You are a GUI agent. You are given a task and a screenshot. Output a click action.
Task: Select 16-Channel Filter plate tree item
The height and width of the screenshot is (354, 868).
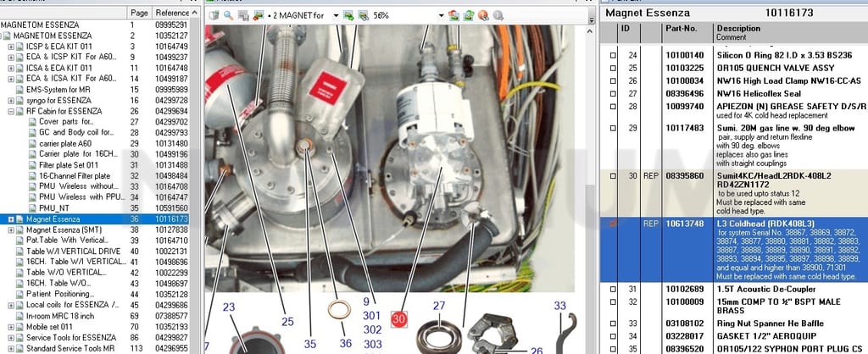[x=75, y=176]
